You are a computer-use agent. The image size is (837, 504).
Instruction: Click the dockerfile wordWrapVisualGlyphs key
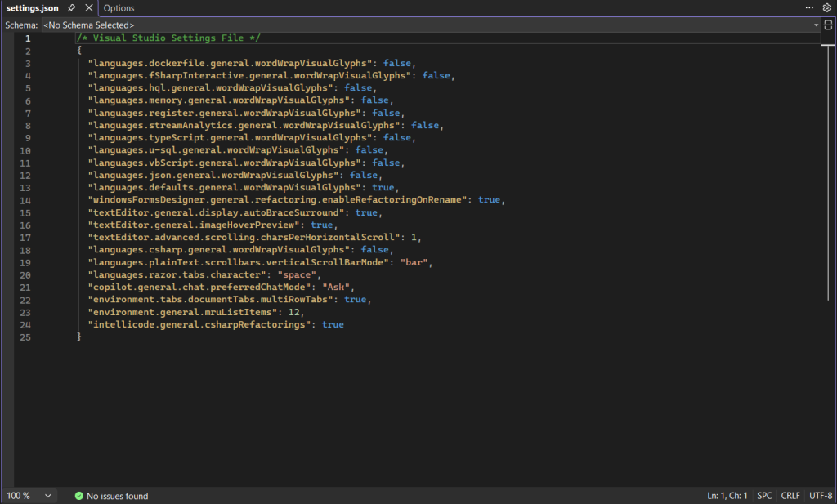[x=230, y=63]
